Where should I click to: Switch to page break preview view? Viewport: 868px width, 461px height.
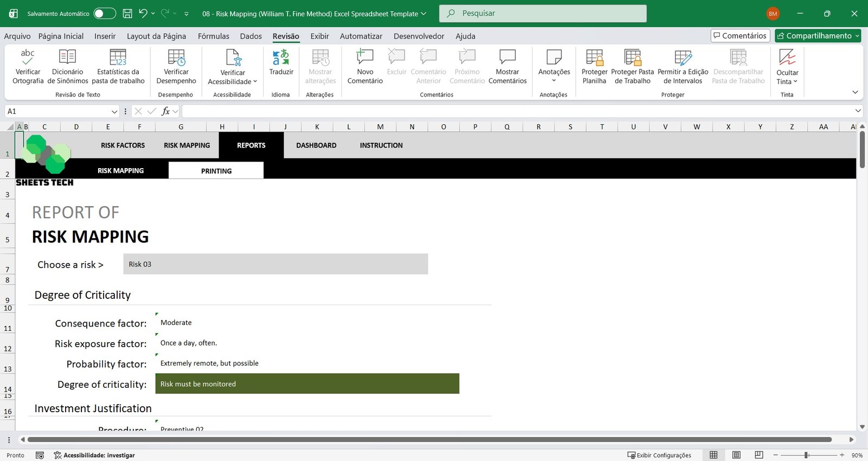tap(759, 455)
